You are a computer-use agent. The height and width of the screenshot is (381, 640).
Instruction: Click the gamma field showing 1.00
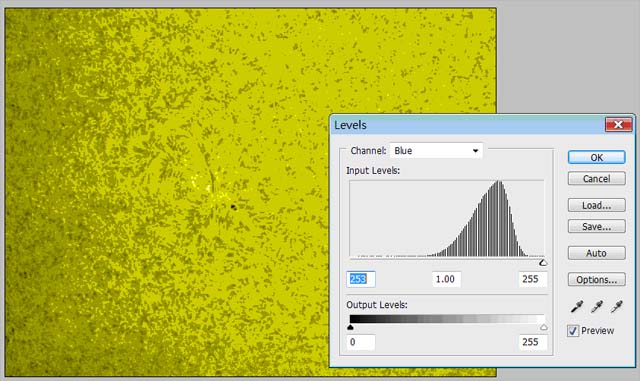(x=447, y=279)
